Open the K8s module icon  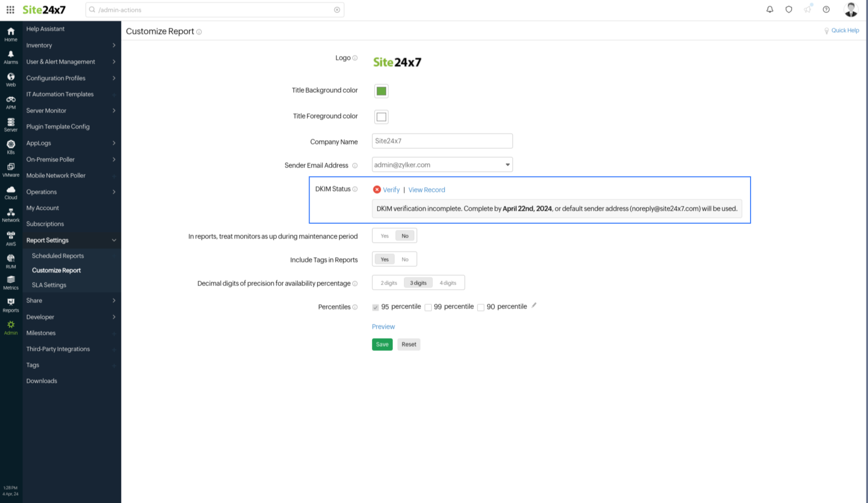(x=11, y=148)
